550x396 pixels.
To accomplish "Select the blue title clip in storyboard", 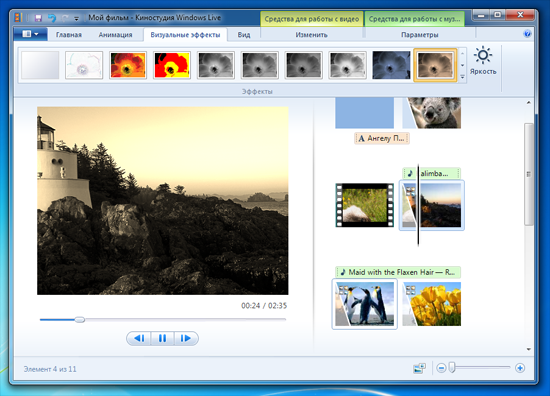I will point(364,113).
